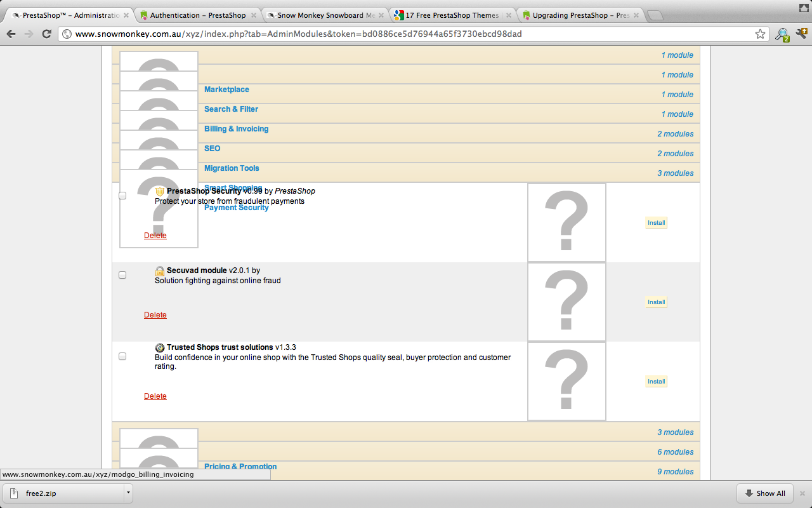The image size is (812, 508).
Task: Click 'Solution fighting against online fraud' description
Action: pos(218,281)
